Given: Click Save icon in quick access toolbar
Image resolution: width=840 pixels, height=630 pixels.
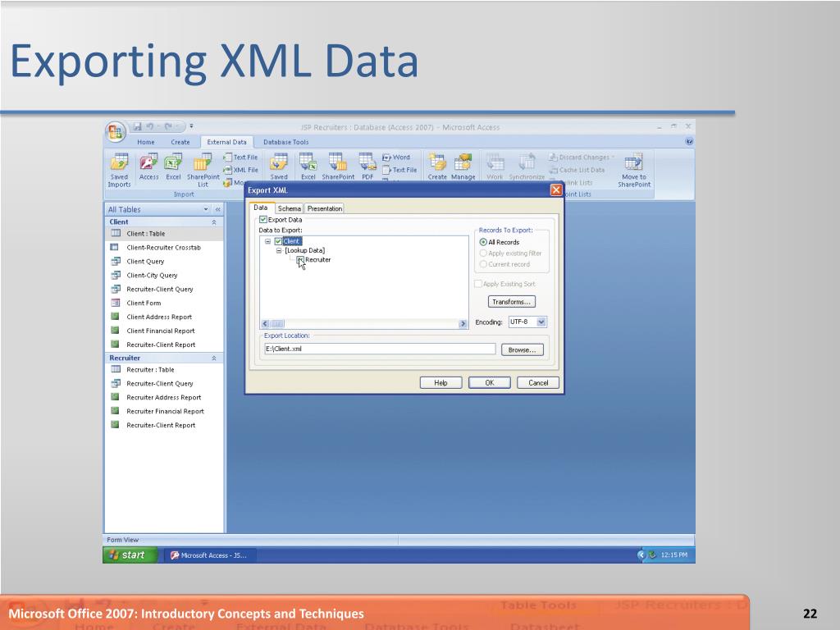Looking at the screenshot, I should [x=137, y=126].
